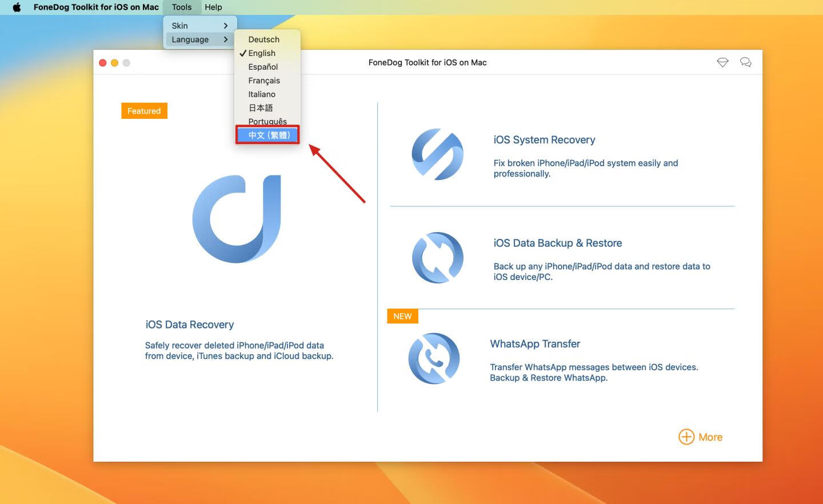Viewport: 823px width, 504px height.
Task: Click the WhatsApp Transfer icon
Action: tap(434, 359)
